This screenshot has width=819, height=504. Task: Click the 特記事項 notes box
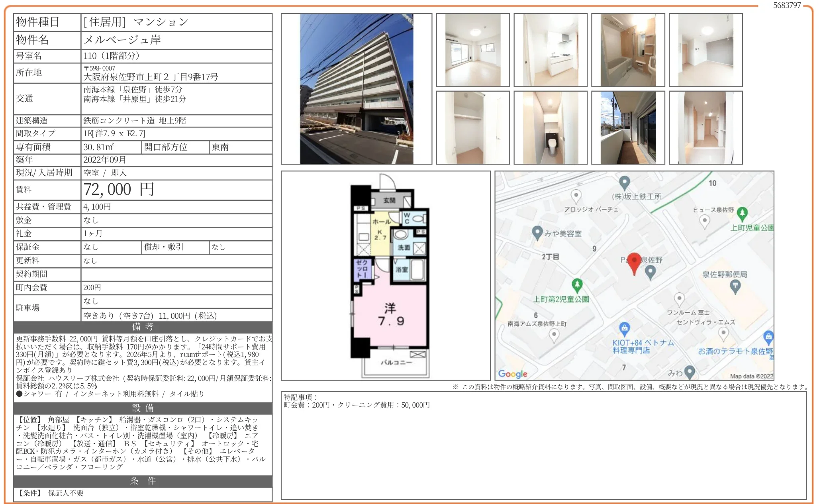click(x=543, y=445)
